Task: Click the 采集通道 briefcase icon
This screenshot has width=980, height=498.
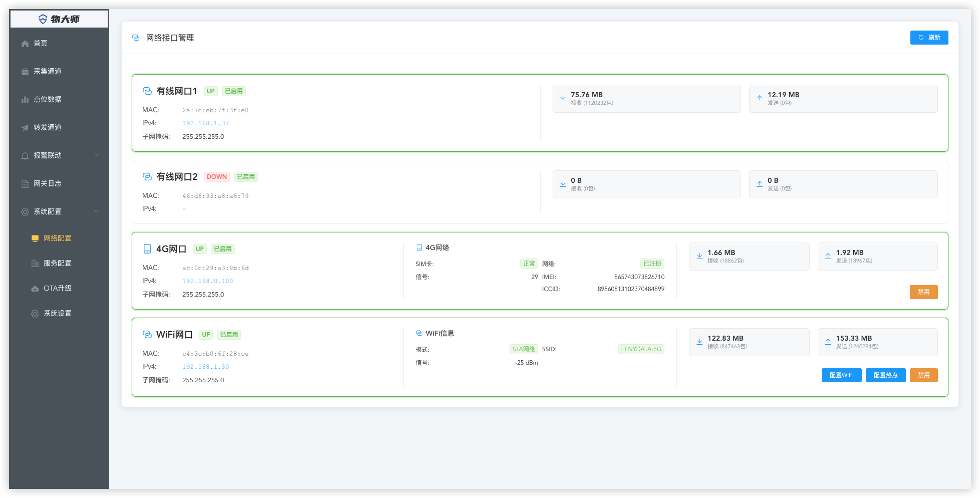Action: (x=25, y=72)
